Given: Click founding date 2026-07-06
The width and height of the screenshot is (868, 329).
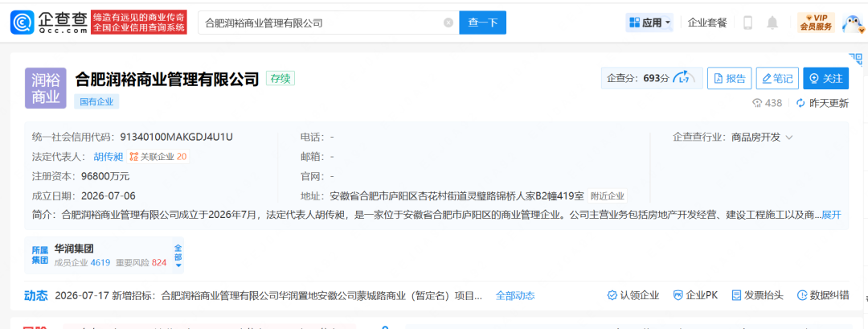Looking at the screenshot, I should pos(108,195).
